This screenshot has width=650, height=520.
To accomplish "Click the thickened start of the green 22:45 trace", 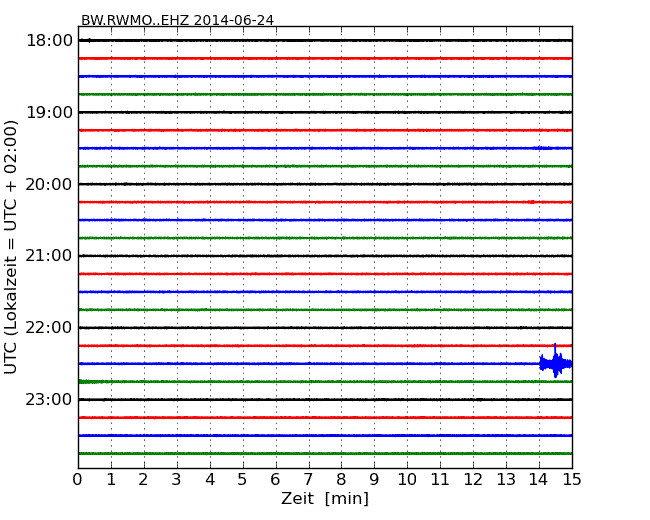I will (92, 381).
